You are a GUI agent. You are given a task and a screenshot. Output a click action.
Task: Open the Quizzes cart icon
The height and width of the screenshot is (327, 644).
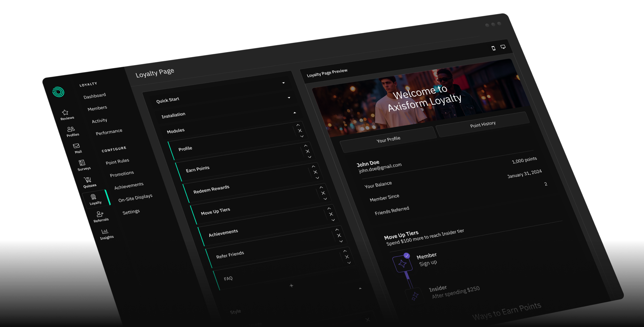coord(88,180)
